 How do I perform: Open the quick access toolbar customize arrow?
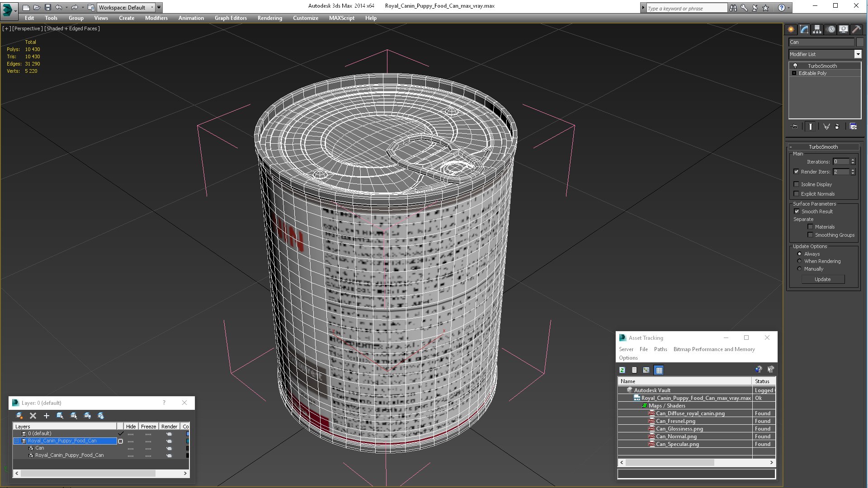coord(159,7)
